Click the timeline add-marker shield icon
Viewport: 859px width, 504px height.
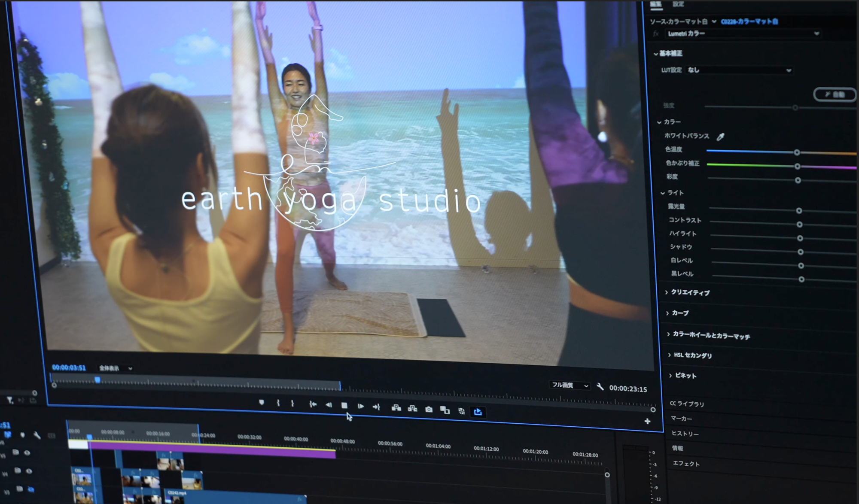click(22, 435)
